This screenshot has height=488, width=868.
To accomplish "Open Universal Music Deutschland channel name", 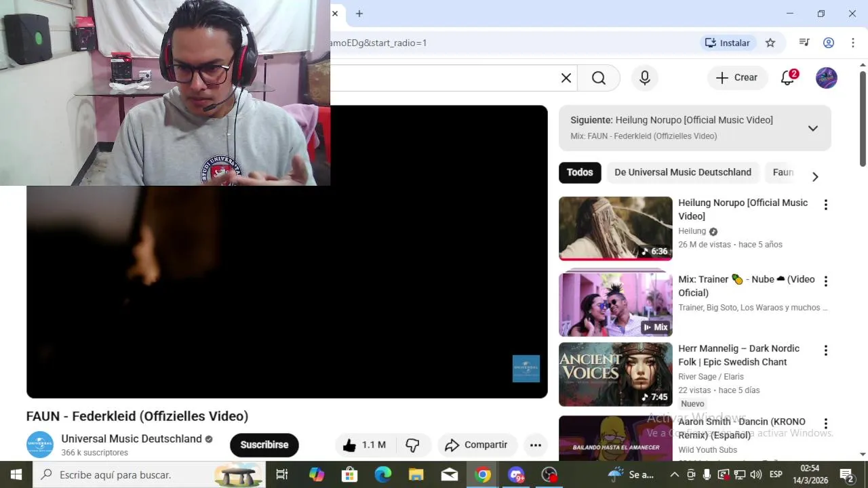I will click(x=132, y=439).
